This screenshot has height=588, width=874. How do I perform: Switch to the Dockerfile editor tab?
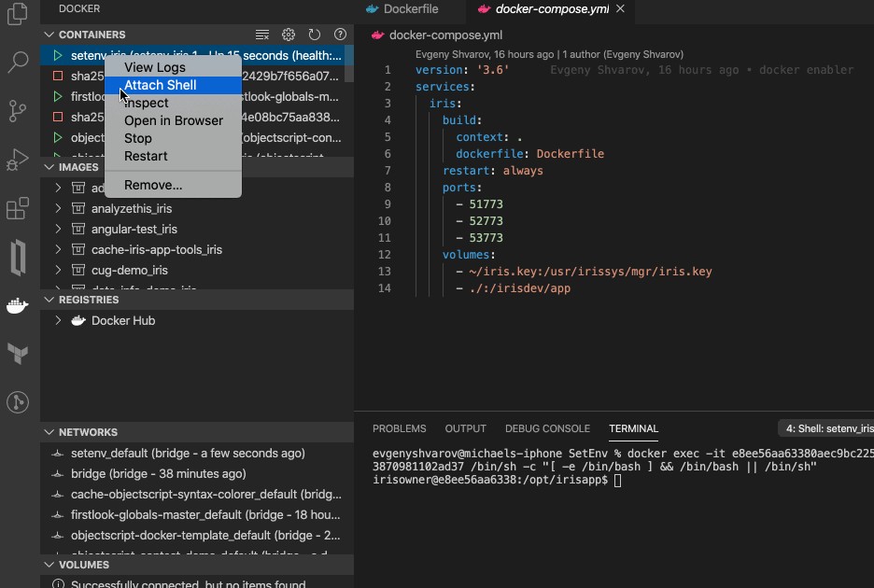coord(411,9)
